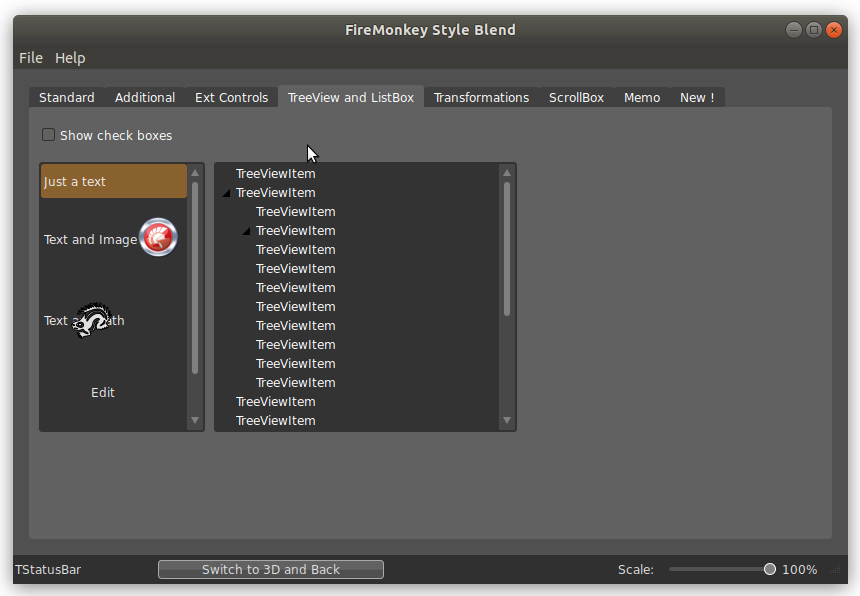Enable the Show check boxes checkbox
This screenshot has width=860, height=596.
pos(48,135)
